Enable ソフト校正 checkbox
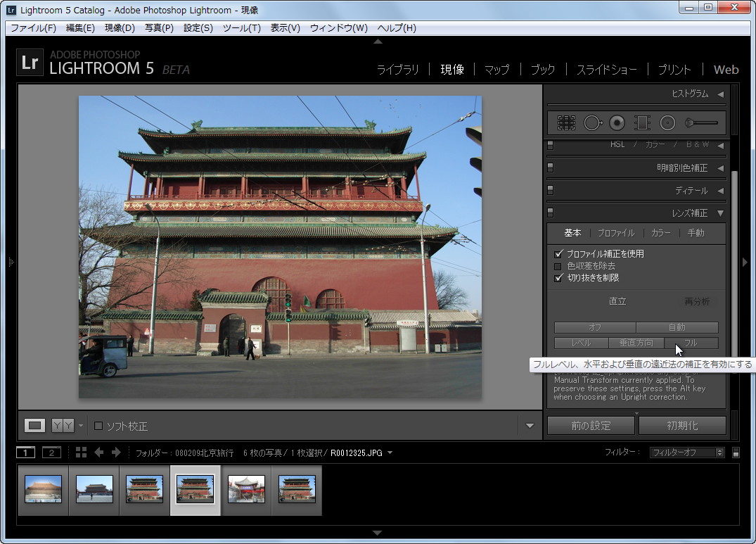756x544 pixels. (x=98, y=426)
